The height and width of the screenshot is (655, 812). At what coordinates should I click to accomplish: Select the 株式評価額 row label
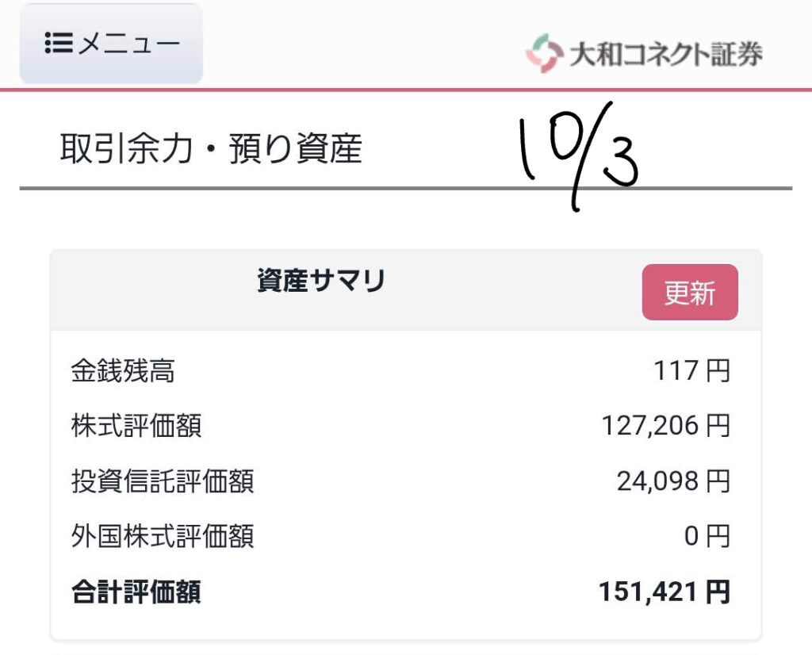point(136,426)
